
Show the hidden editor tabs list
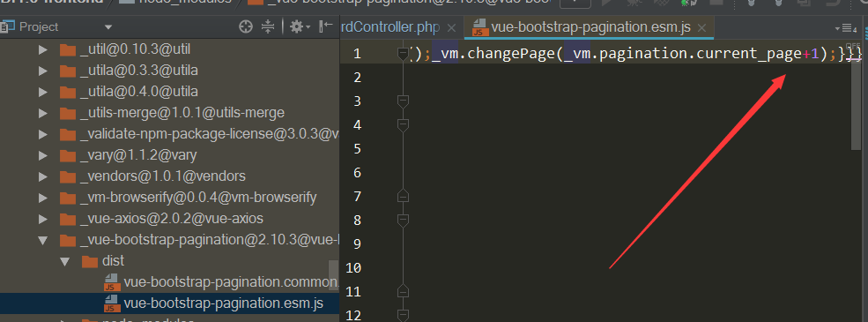click(845, 27)
